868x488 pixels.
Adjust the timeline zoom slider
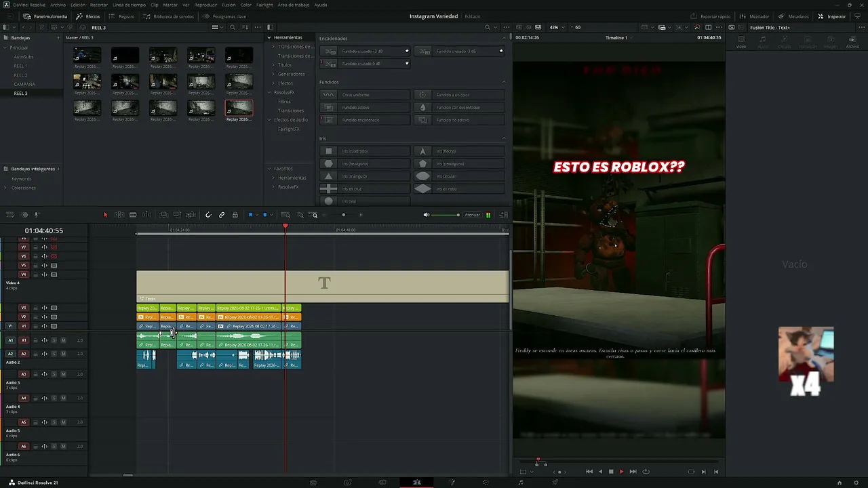[x=344, y=215]
